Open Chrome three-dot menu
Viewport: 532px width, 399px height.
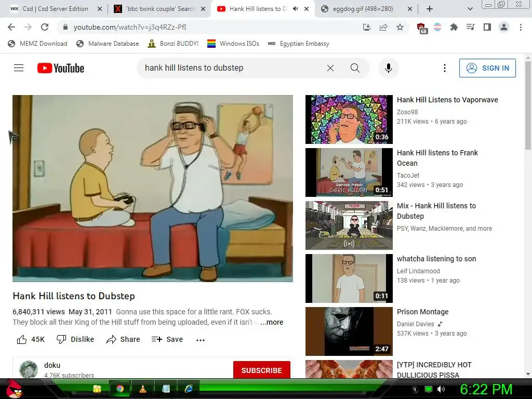pyautogui.click(x=521, y=27)
